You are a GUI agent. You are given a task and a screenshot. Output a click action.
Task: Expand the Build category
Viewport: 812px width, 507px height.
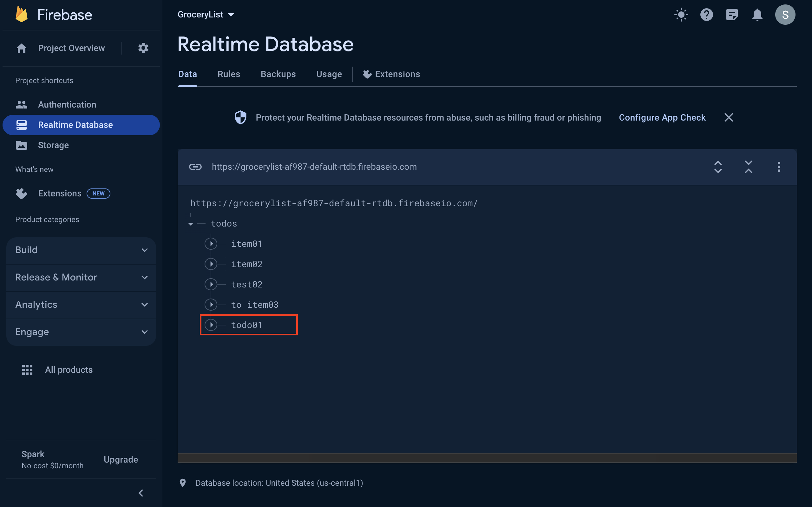81,250
